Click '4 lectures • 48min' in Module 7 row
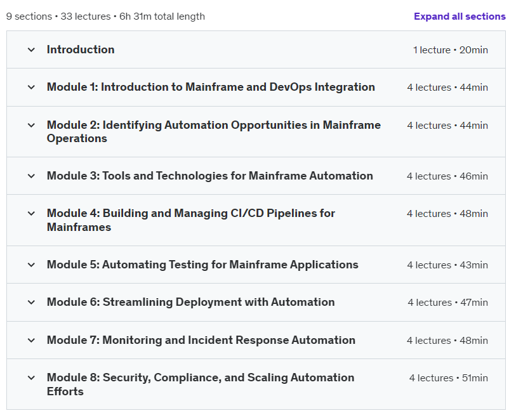Screen dimensions: 509x420 click(447, 340)
